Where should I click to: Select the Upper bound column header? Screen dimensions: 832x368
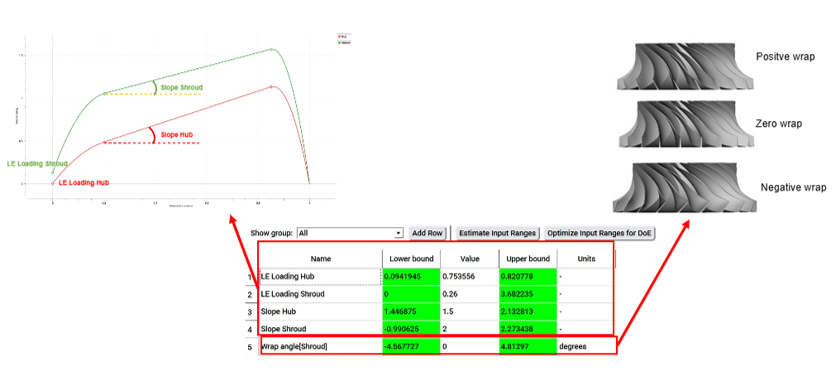pos(528,259)
